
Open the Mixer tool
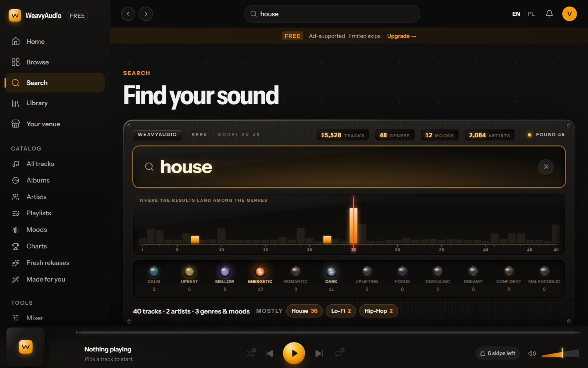[55, 318]
